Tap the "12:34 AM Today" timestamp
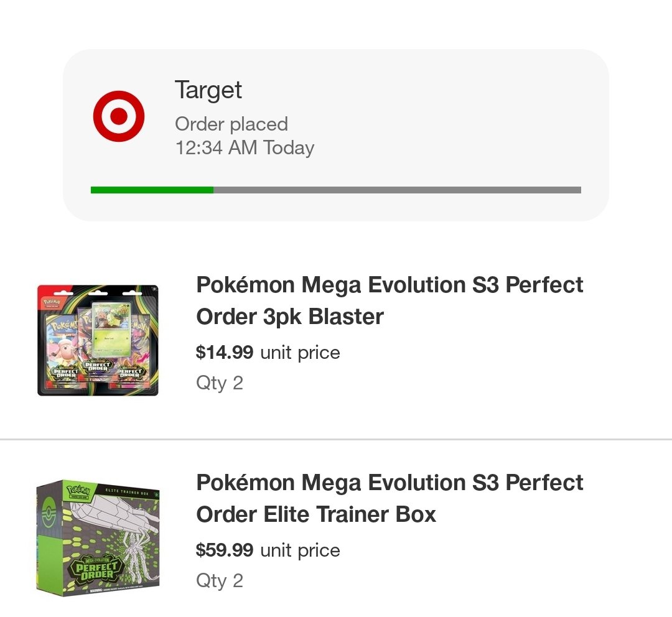Screen dimensions: 672x617 tap(245, 148)
